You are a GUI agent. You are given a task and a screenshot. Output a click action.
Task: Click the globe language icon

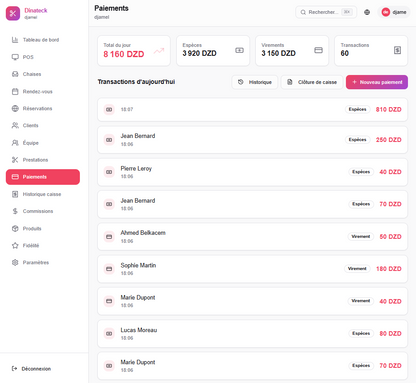(367, 12)
